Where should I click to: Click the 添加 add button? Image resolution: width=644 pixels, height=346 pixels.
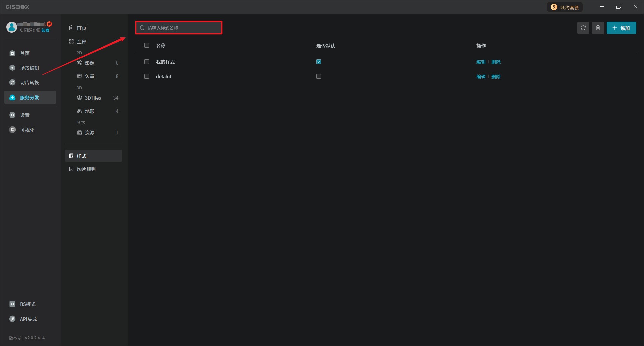621,28
